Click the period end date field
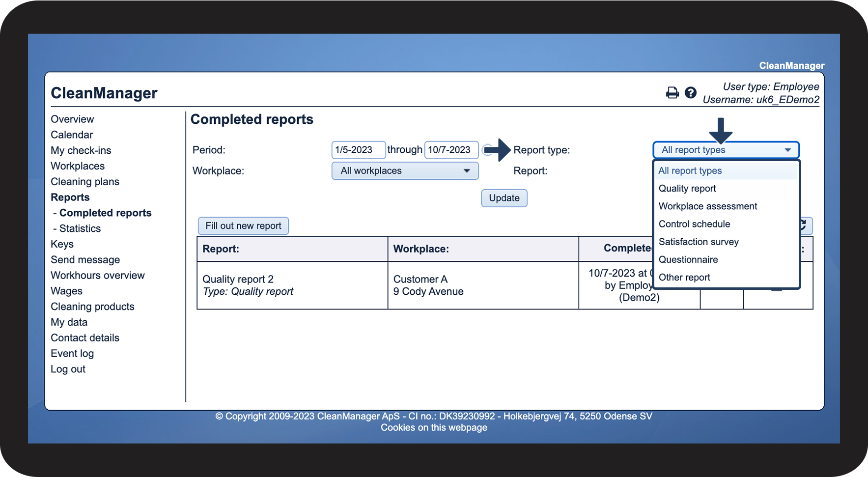This screenshot has width=868, height=477. click(450, 150)
